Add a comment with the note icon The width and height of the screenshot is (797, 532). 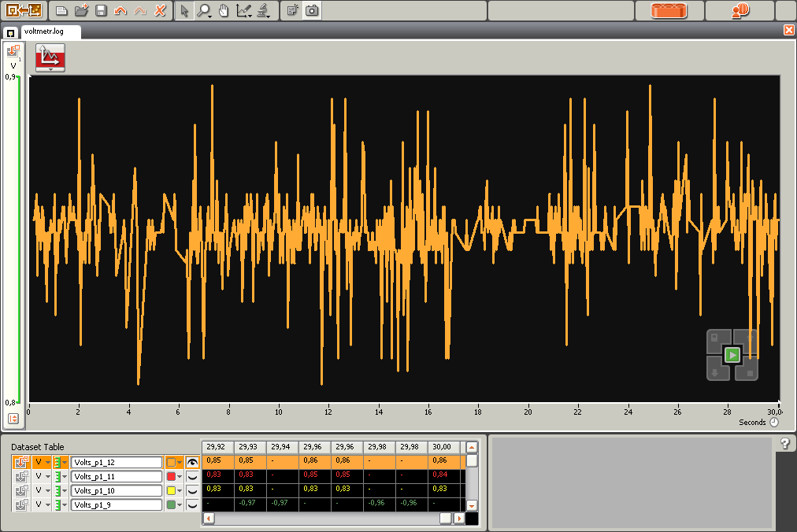pos(292,10)
